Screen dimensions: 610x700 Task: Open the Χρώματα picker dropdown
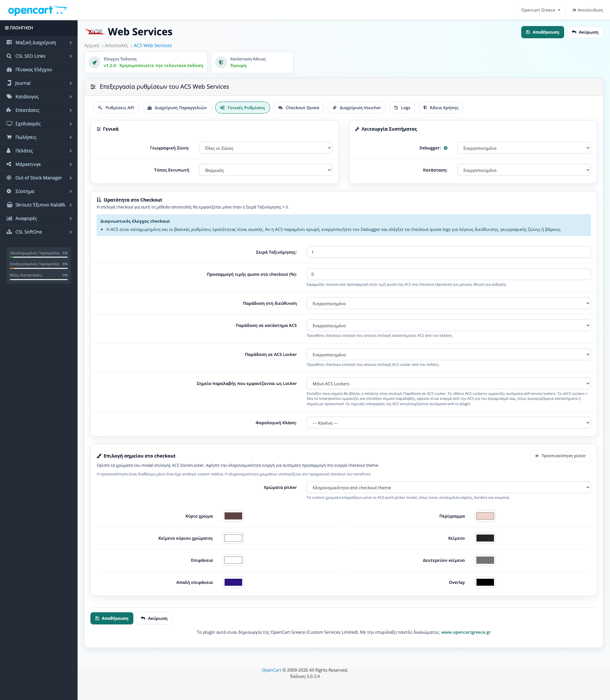449,488
